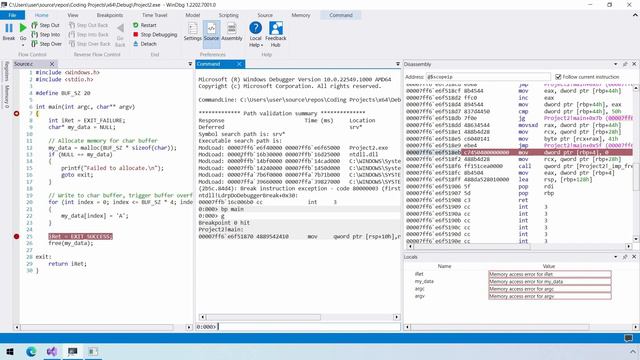Click Step Into in the ribbon
The width and height of the screenshot is (640, 360).
coord(45,35)
